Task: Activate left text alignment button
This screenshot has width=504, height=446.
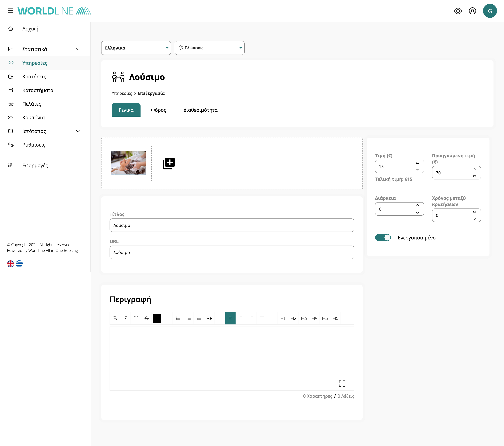Action: coord(230,318)
